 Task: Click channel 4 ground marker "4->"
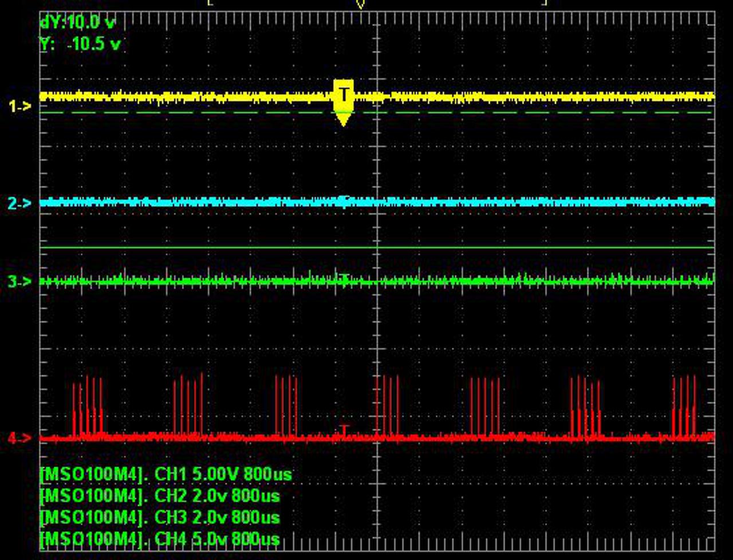coord(19,439)
